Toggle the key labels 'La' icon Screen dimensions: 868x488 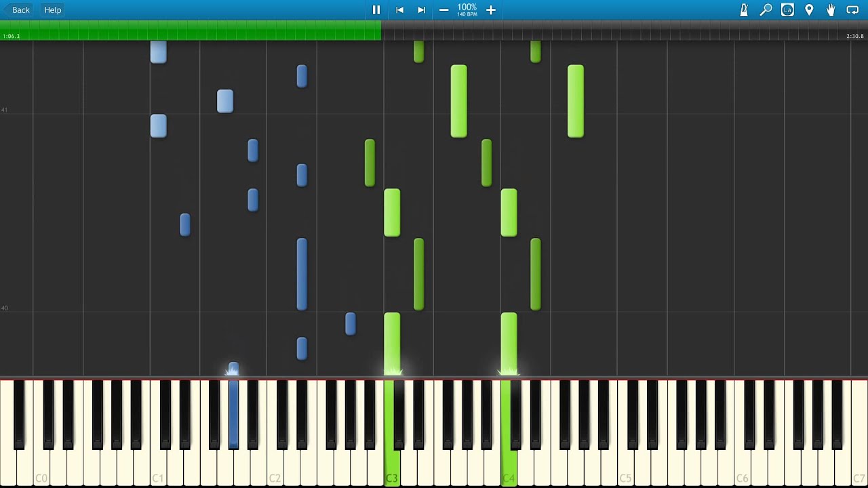coord(787,9)
